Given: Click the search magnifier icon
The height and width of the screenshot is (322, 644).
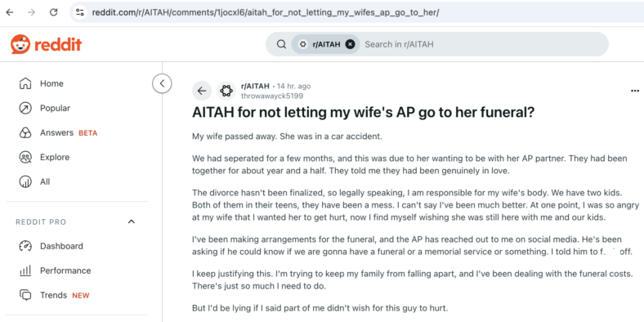Looking at the screenshot, I should (281, 44).
